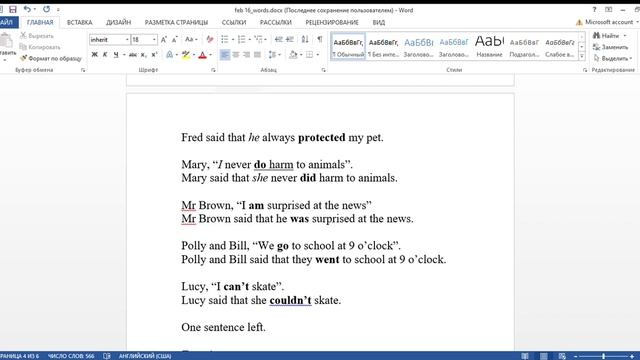Toggle bold (Ж) formatting
The image size is (640, 360).
95,55
